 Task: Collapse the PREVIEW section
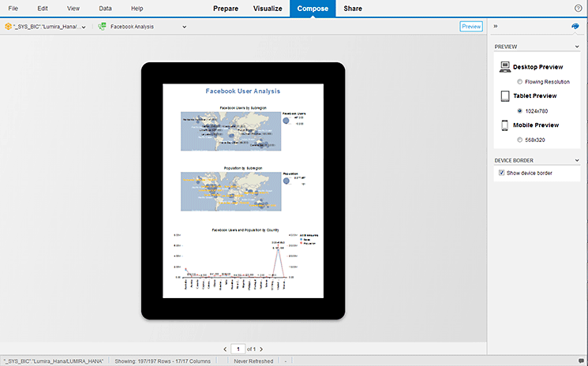[x=577, y=47]
